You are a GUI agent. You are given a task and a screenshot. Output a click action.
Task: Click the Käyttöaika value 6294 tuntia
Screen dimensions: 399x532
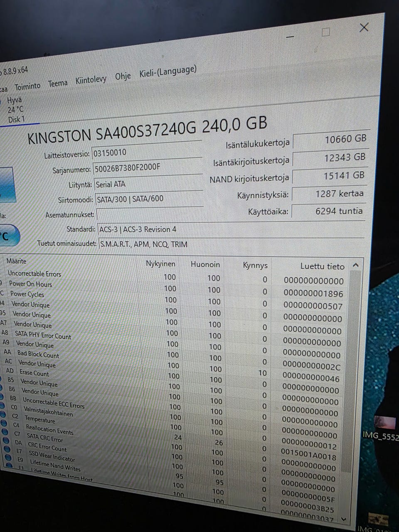(328, 211)
